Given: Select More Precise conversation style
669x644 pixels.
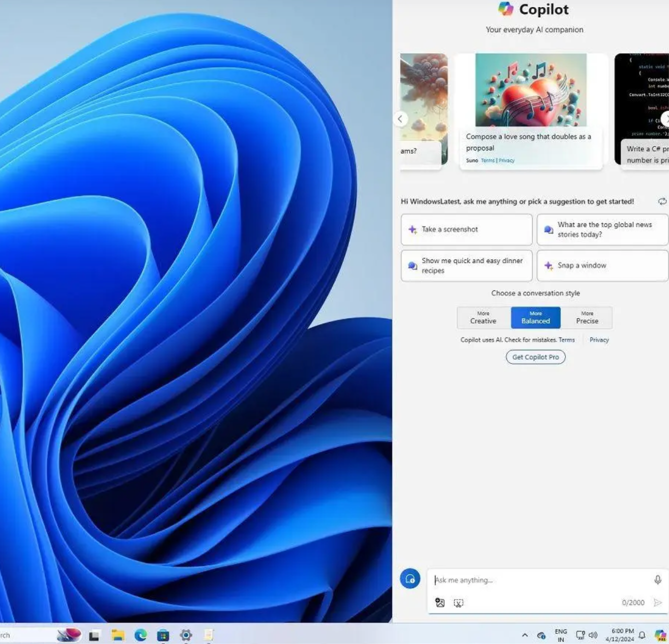Looking at the screenshot, I should coord(587,317).
